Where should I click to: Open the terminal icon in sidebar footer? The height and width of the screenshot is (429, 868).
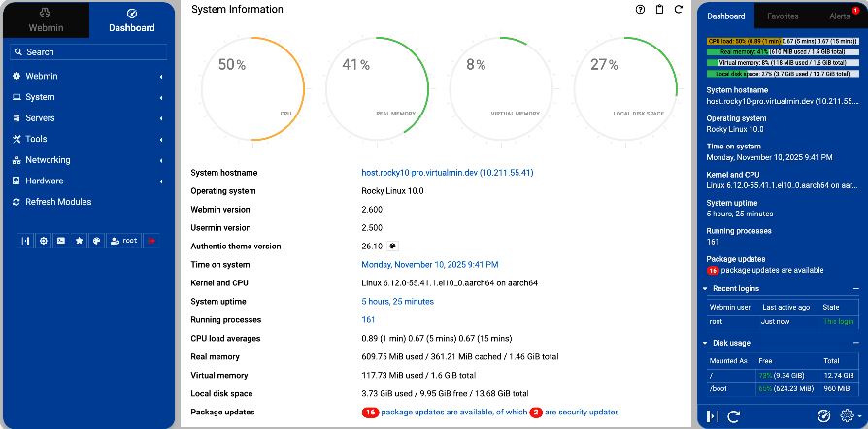point(61,240)
